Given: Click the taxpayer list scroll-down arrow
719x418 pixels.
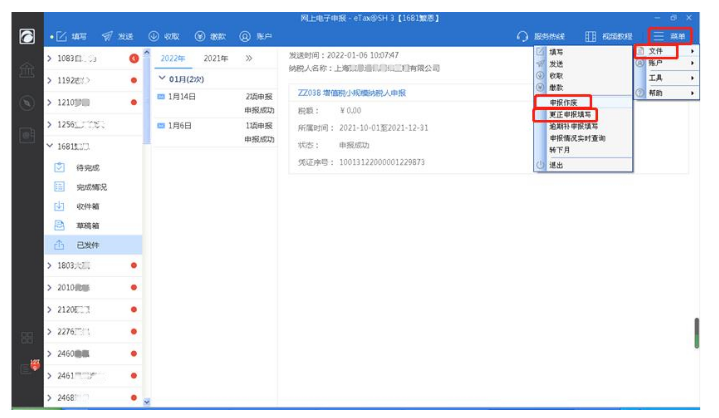Looking at the screenshot, I should click(x=147, y=402).
